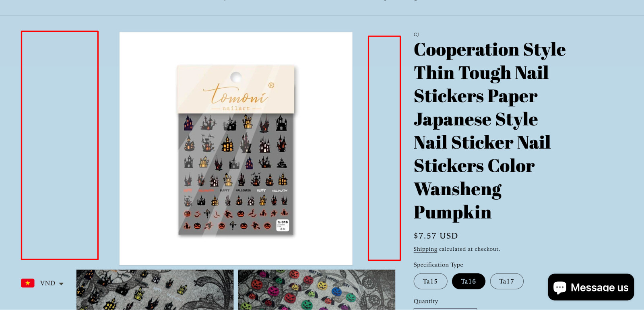Open the Message us chat
644x310 pixels.
click(x=591, y=287)
